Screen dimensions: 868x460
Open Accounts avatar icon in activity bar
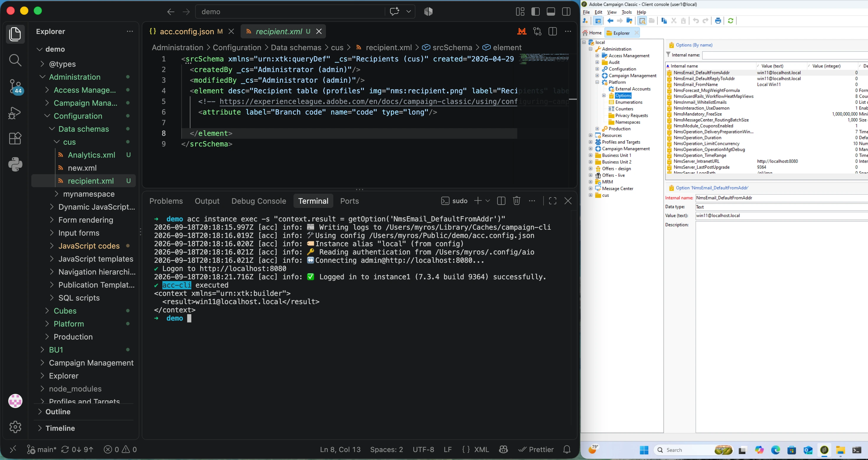(15, 401)
